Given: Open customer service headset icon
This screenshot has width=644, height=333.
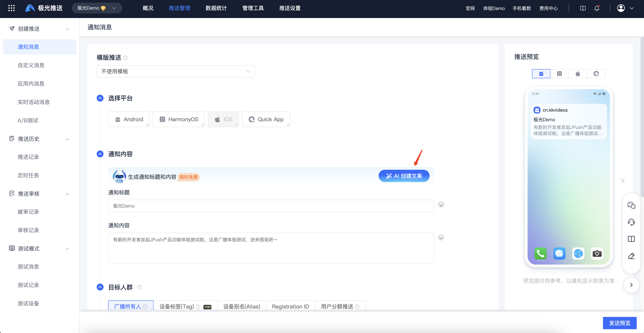Looking at the screenshot, I should pos(631,222).
